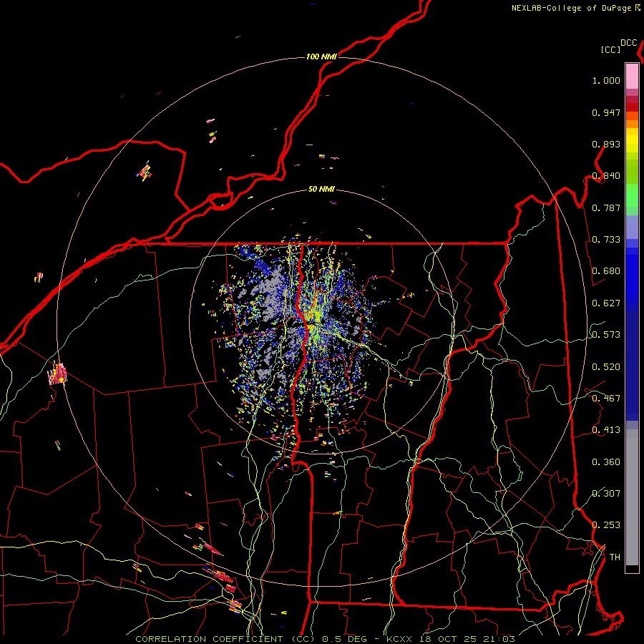
Task: Select the 0.893 legend value
Action: click(606, 144)
